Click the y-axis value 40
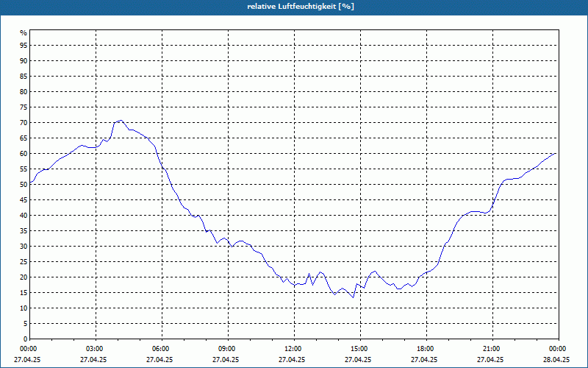The height and width of the screenshot is (368, 588). tap(24, 216)
